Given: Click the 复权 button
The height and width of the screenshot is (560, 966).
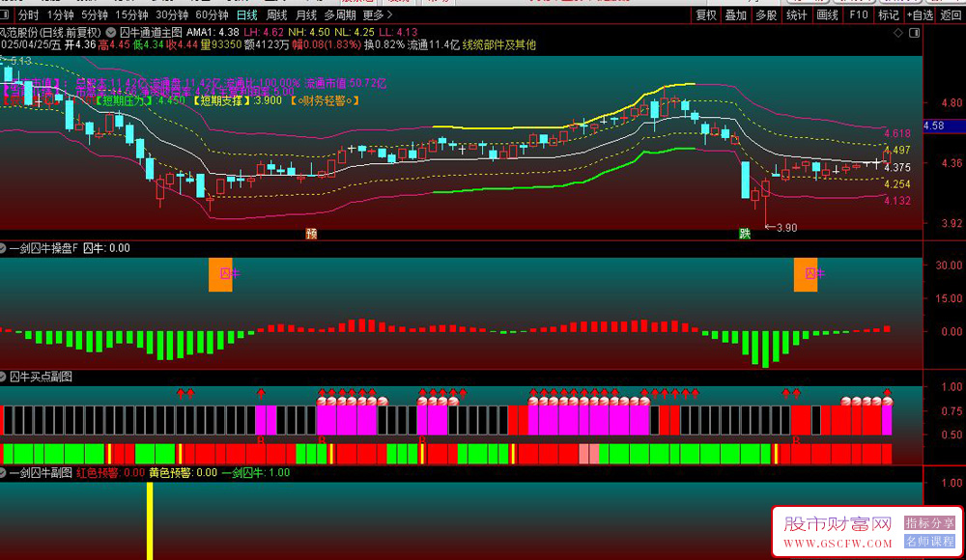Looking at the screenshot, I should coord(706,14).
